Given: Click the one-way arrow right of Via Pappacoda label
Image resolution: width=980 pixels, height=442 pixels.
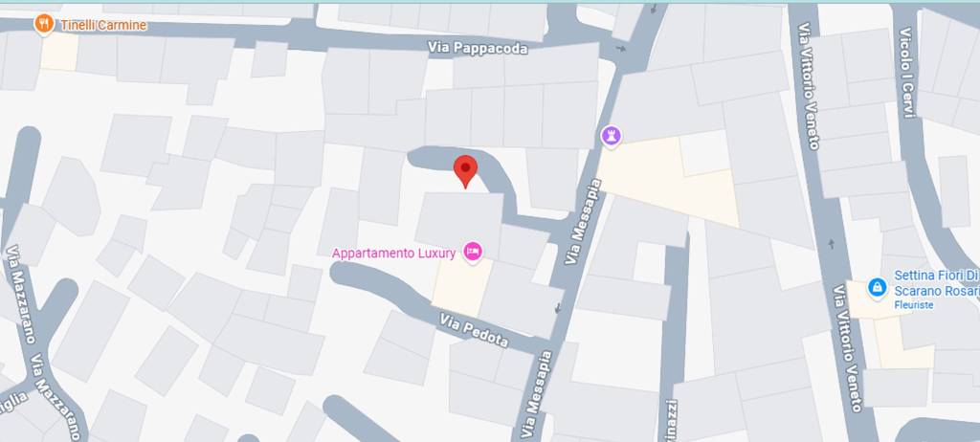Looking at the screenshot, I should coord(620,48).
